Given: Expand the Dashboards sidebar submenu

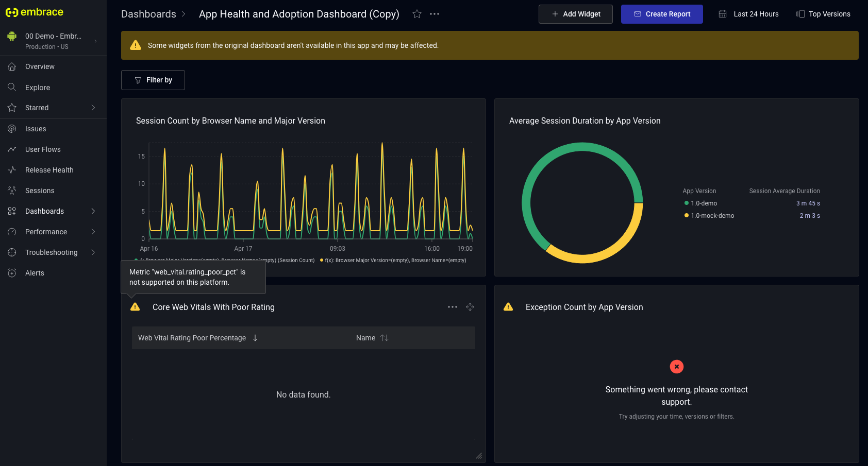Looking at the screenshot, I should point(93,211).
